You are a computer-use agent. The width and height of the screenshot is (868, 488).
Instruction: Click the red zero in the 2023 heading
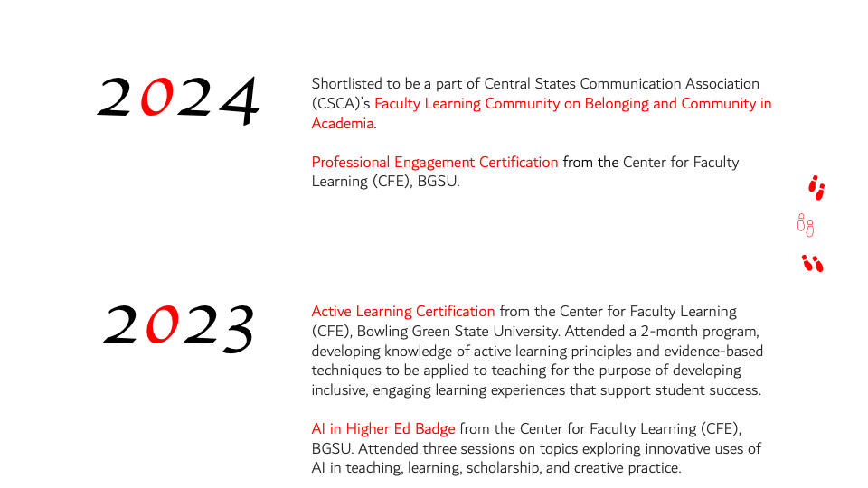coord(161,326)
